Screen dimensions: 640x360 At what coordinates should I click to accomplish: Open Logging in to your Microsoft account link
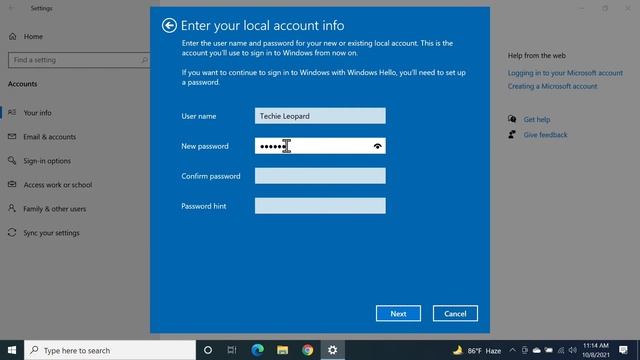pos(565,73)
